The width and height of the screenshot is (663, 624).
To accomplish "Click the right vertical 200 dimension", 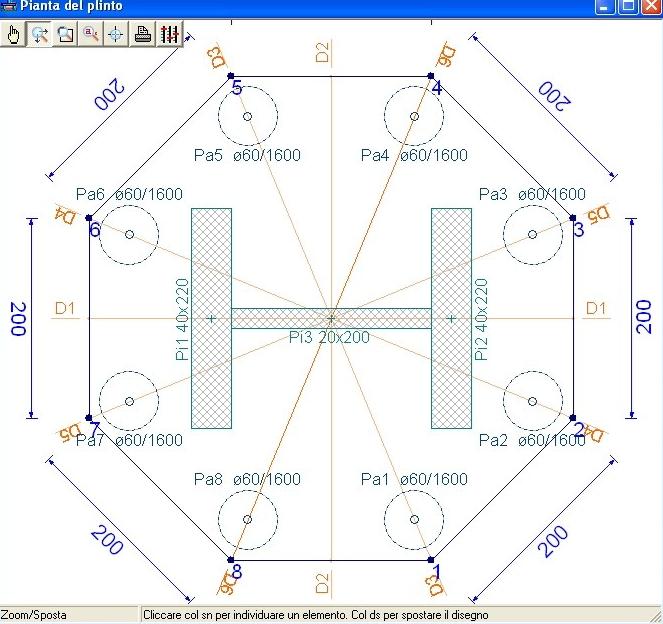I will pyautogui.click(x=644, y=317).
